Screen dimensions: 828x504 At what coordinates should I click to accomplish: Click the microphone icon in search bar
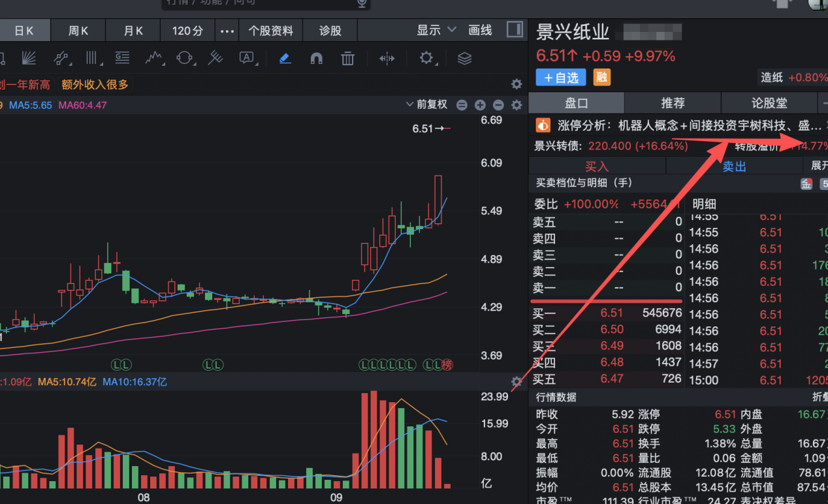361,3
